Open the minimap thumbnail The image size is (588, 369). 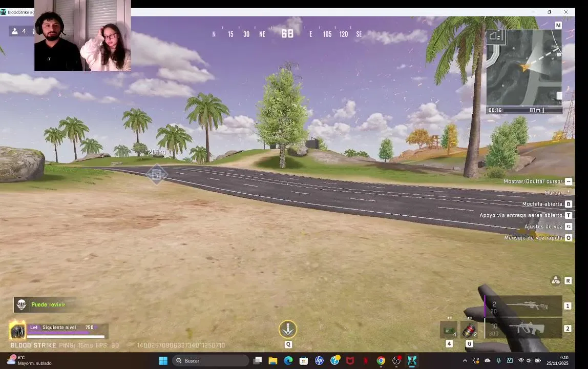click(x=524, y=68)
